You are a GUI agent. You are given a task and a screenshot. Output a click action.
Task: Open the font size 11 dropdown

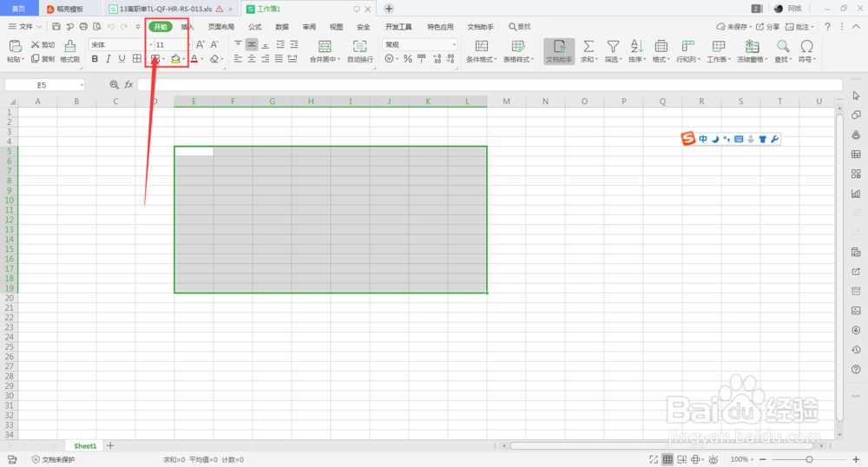tap(188, 45)
